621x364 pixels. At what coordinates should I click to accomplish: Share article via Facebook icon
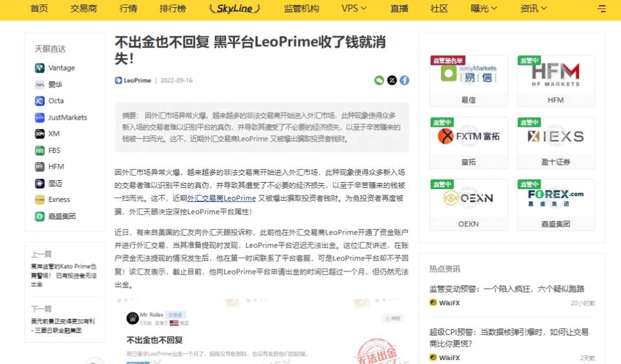[404, 80]
